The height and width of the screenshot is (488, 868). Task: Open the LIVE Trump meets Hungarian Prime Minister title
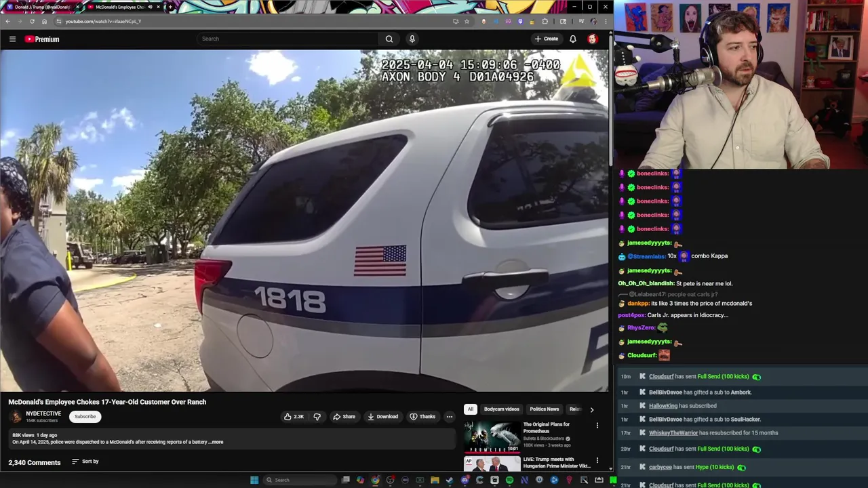557,462
